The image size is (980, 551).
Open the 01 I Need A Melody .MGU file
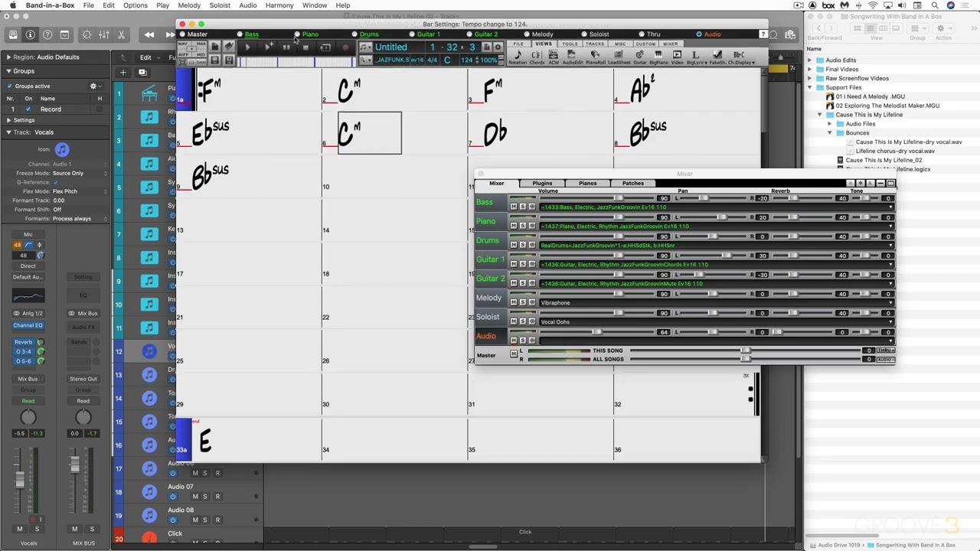coord(870,96)
